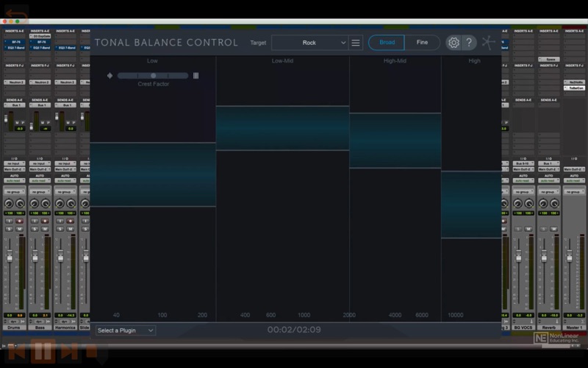Open Master 1 no group selector
The image size is (588, 368).
click(x=574, y=192)
